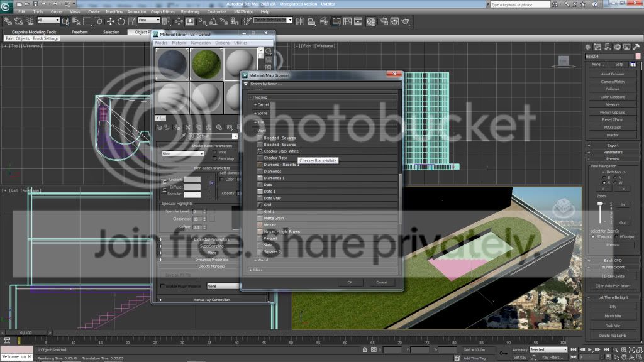Viewport: 644px width, 362px height.
Task: Open the Curve Editor from toolbar
Action: coord(347,21)
